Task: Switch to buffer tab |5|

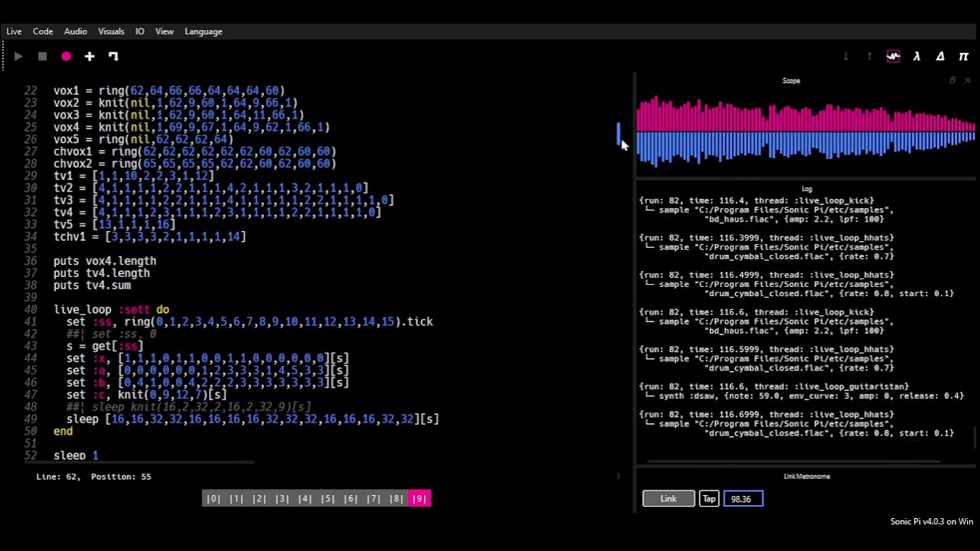Action: (x=328, y=499)
